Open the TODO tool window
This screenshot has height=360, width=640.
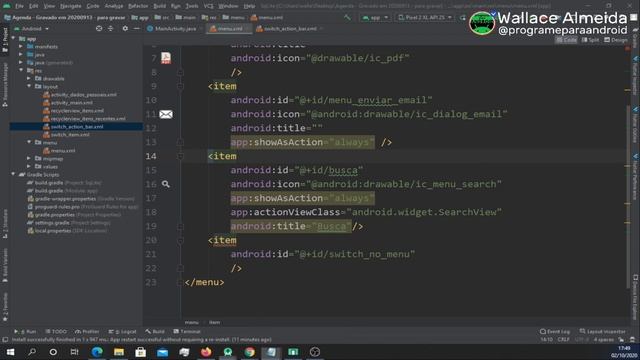(56, 331)
